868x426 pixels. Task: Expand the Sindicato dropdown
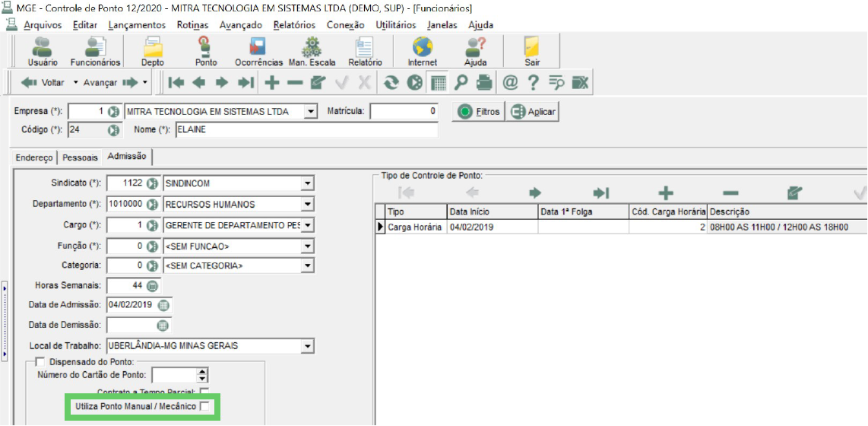[x=309, y=183]
